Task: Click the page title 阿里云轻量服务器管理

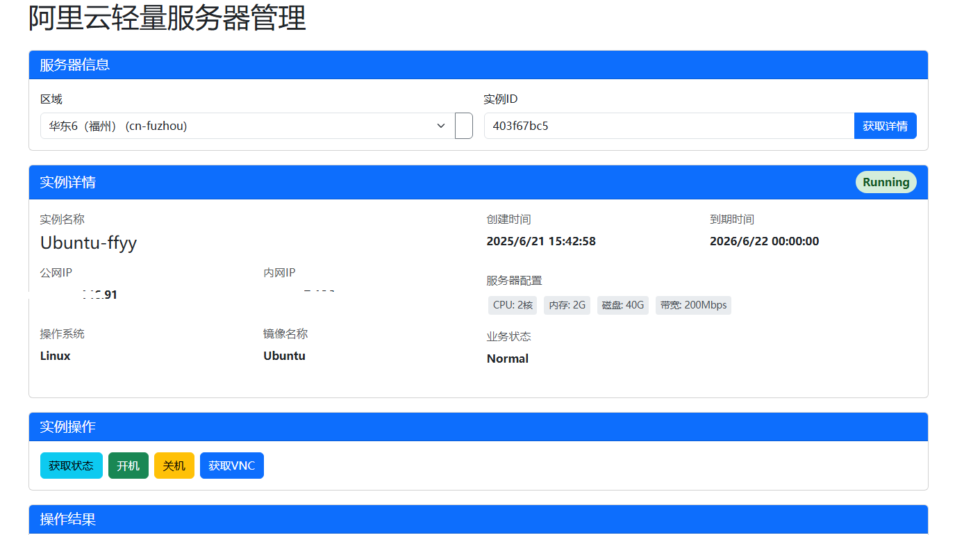Action: tap(167, 17)
